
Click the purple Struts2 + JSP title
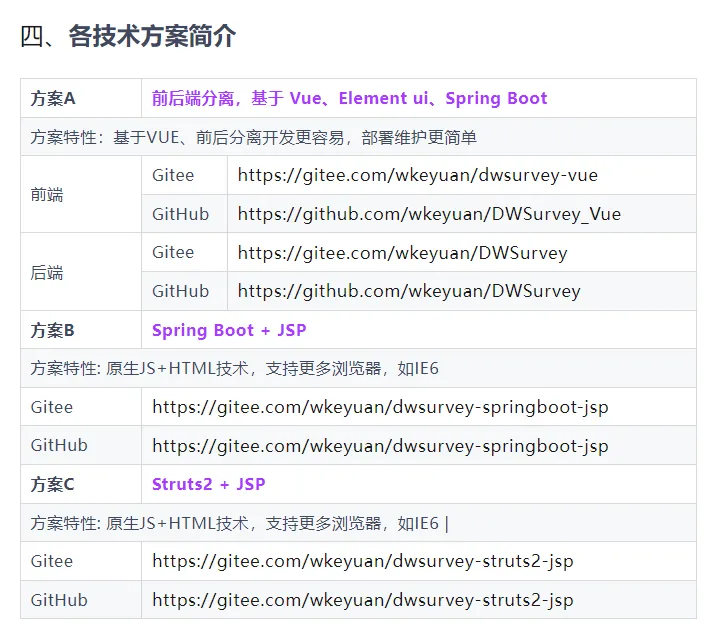coord(208,484)
